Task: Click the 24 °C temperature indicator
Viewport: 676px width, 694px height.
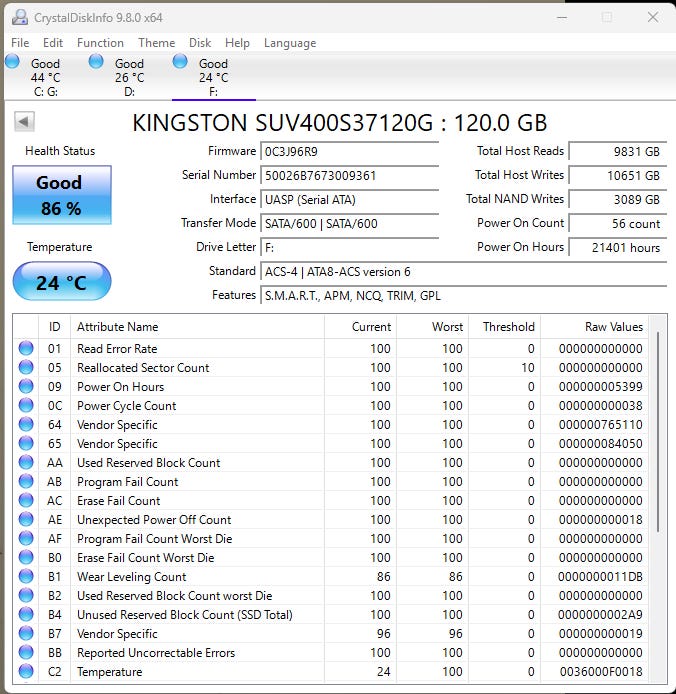Action: [x=61, y=283]
